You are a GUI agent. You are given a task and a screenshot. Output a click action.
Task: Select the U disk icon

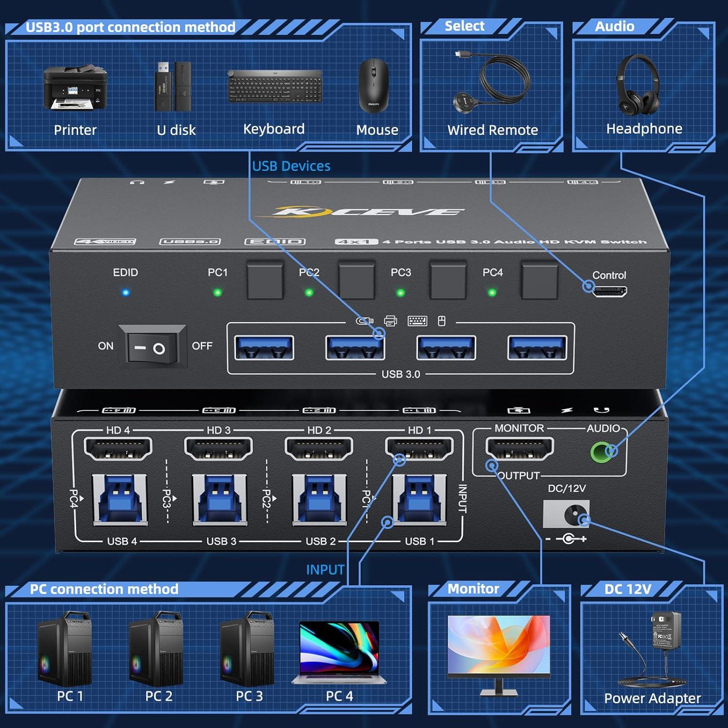(171, 85)
